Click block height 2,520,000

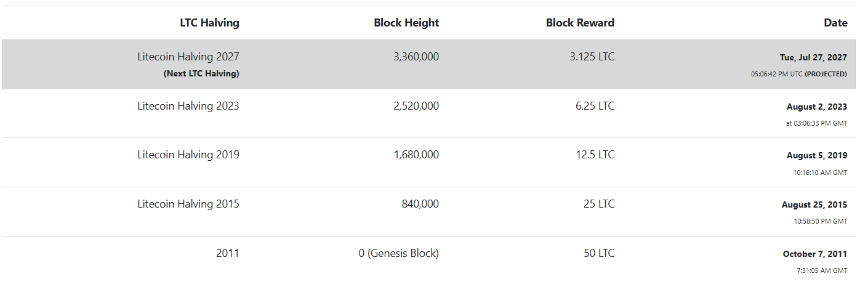[416, 106]
